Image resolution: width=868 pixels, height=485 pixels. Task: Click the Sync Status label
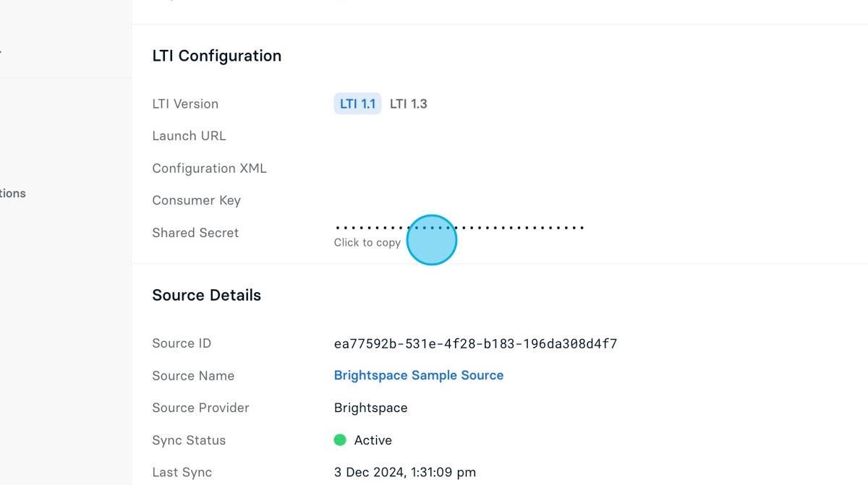point(188,439)
